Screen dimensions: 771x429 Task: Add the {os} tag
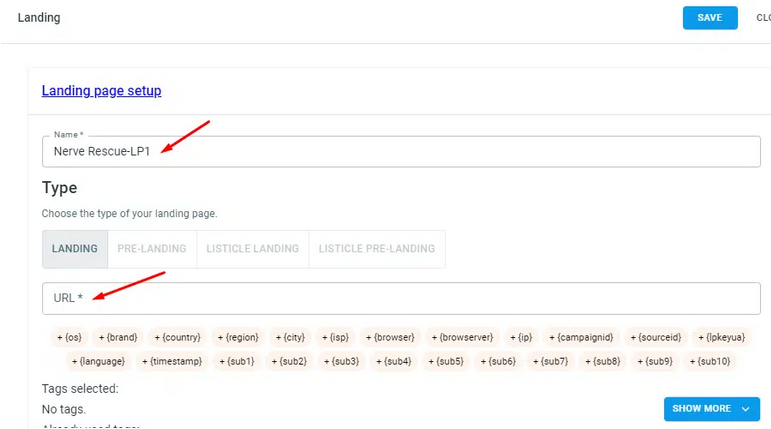(69, 337)
